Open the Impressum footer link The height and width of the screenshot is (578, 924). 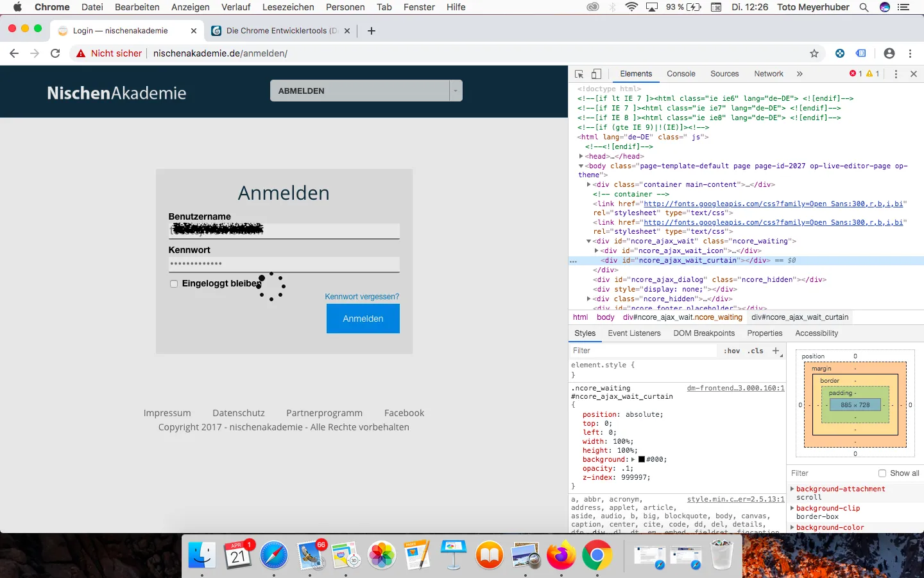tap(167, 413)
